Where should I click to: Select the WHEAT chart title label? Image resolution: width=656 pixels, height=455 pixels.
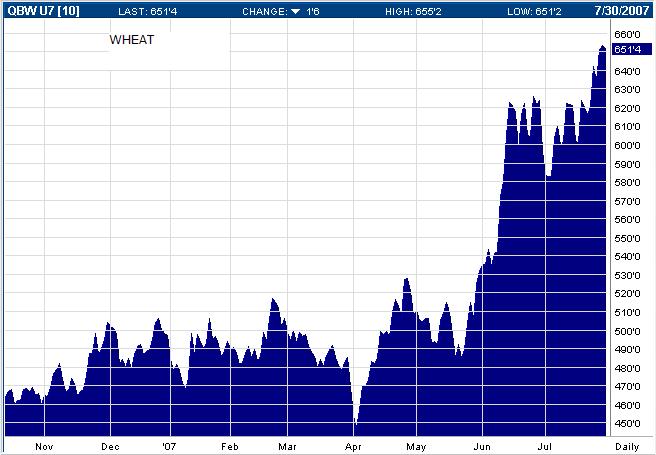(125, 39)
